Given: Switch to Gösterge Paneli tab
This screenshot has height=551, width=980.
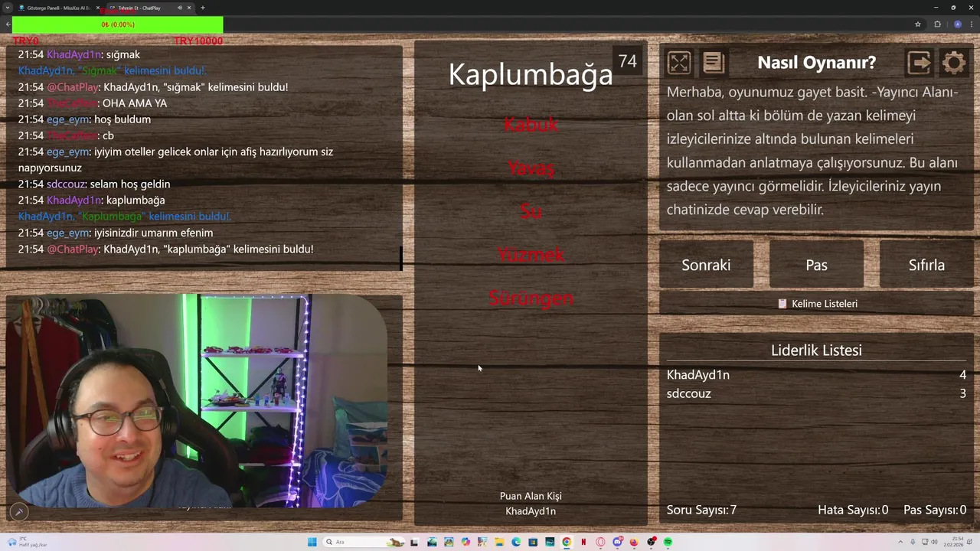Looking at the screenshot, I should pyautogui.click(x=58, y=8).
